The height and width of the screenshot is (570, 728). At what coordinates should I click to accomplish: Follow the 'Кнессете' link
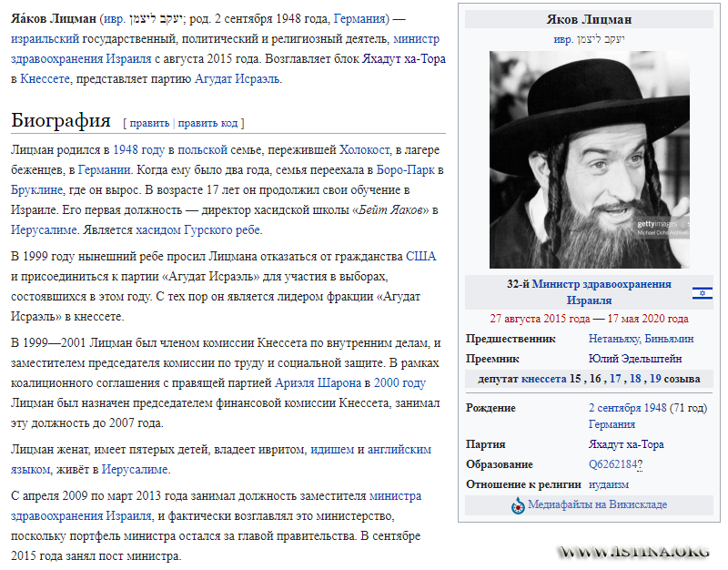pos(45,79)
